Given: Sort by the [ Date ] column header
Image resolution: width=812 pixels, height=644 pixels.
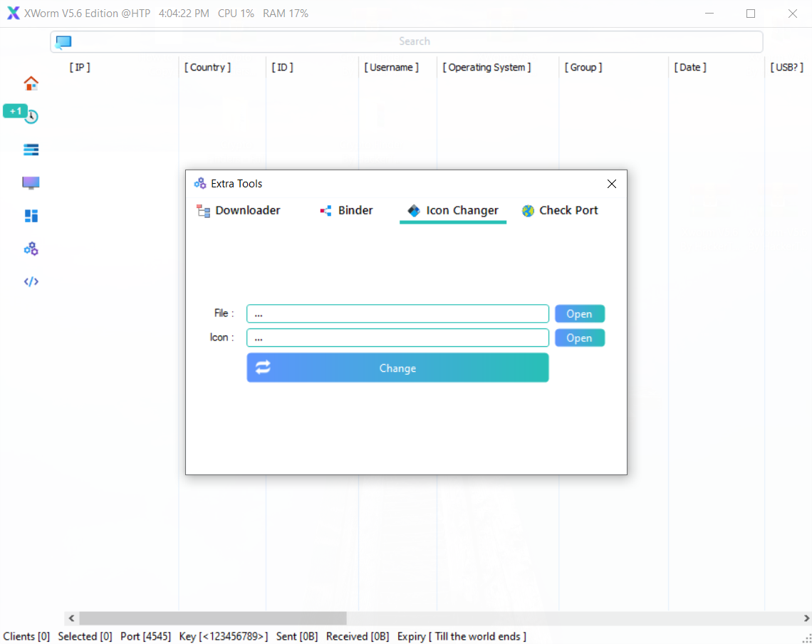Looking at the screenshot, I should pos(690,68).
